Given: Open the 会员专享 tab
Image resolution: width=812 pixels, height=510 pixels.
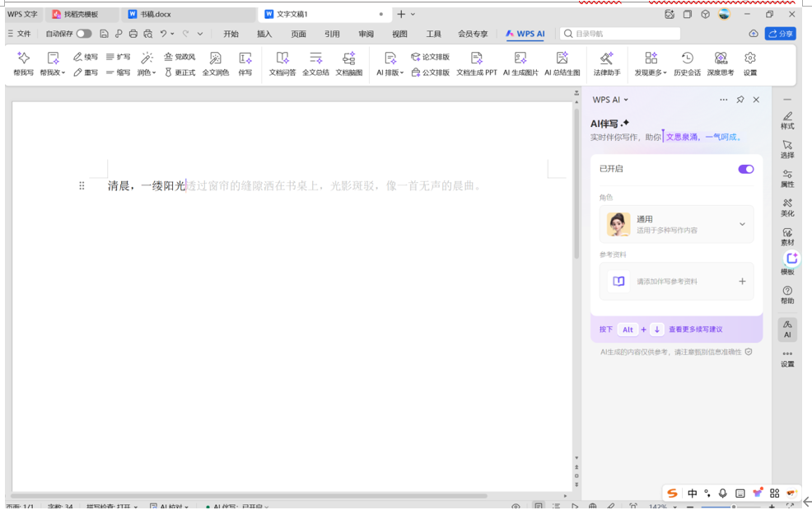Looking at the screenshot, I should (x=472, y=34).
